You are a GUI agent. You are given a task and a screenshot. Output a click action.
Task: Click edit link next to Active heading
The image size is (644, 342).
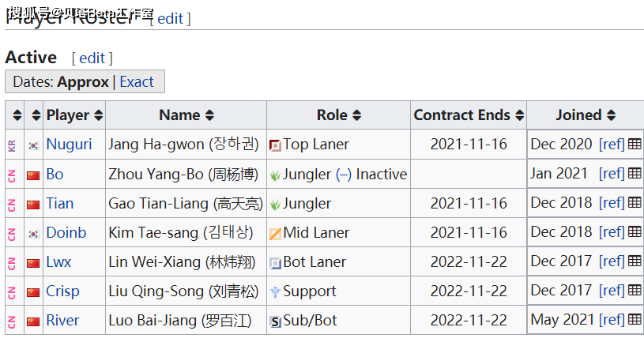click(x=92, y=58)
